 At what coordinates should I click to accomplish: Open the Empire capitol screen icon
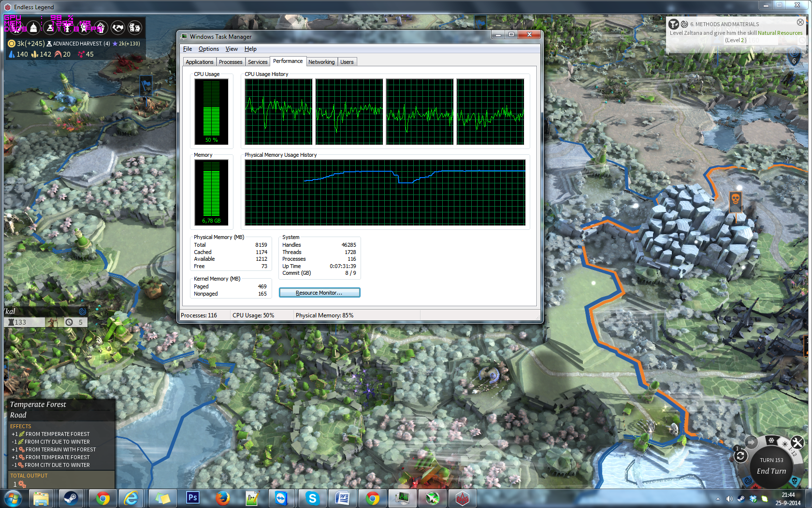point(33,28)
